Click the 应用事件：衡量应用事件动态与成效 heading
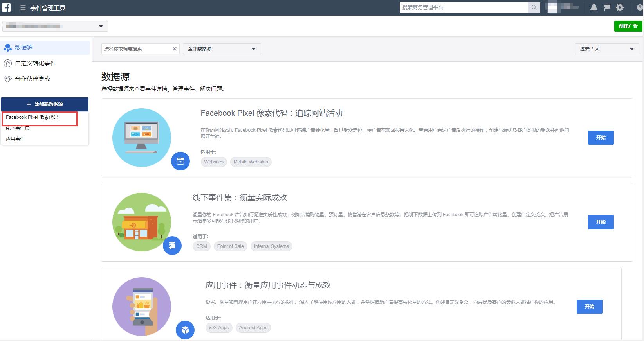 tap(268, 285)
